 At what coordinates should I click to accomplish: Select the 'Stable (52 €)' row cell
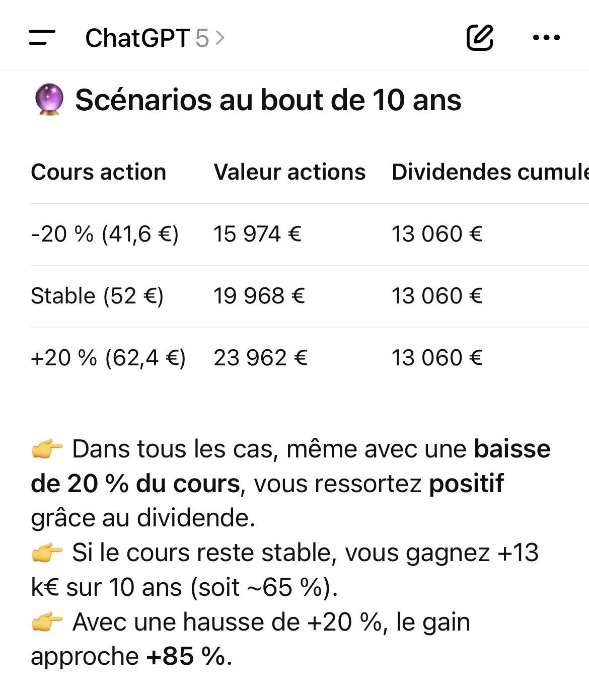pyautogui.click(x=97, y=296)
